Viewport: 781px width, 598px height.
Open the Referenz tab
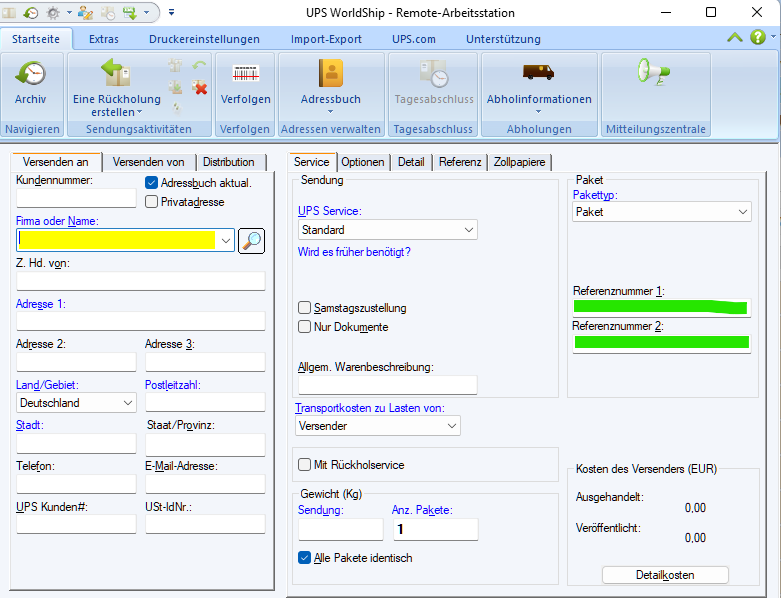pos(460,162)
